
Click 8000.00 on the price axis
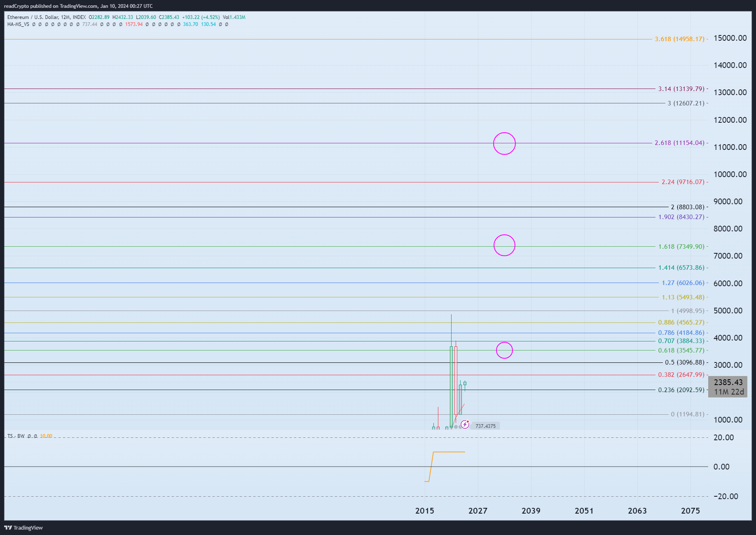point(728,229)
